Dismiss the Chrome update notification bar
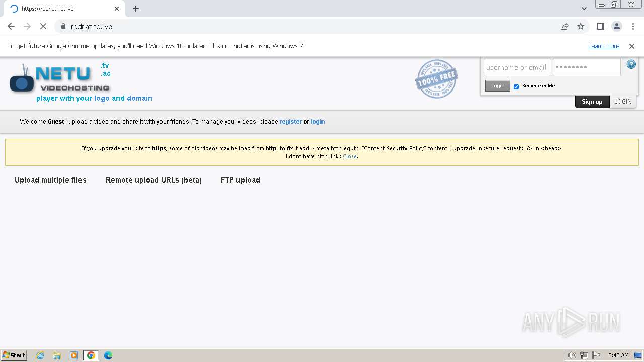The height and width of the screenshot is (362, 644). 632,46
